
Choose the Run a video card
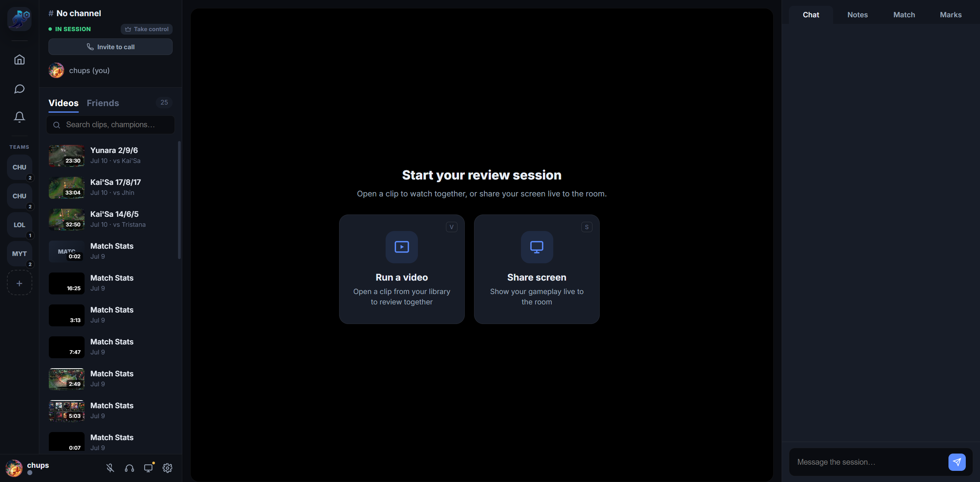(x=402, y=269)
